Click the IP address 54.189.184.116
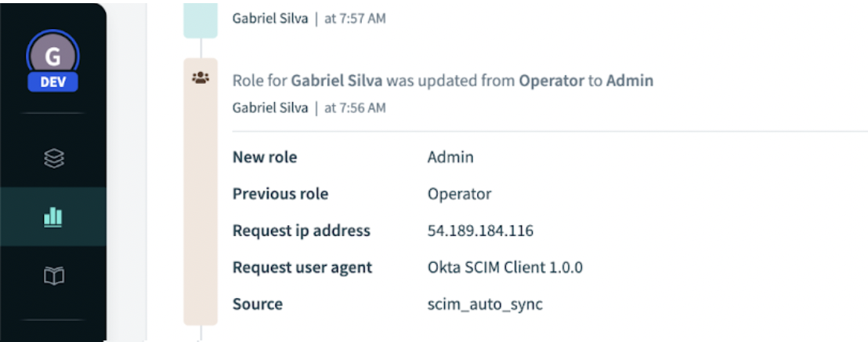868x342 pixels. click(x=480, y=231)
